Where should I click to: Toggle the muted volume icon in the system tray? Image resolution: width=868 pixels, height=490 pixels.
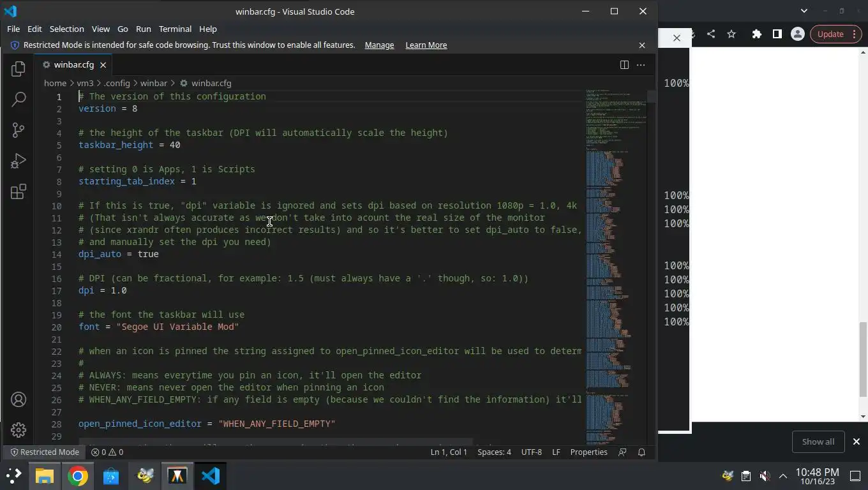coord(765,476)
